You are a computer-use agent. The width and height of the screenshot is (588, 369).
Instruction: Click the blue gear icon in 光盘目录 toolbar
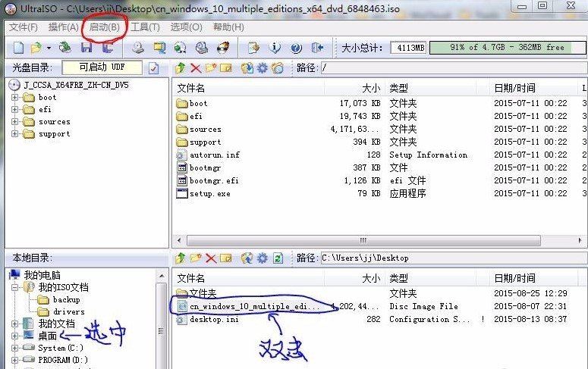click(262, 68)
